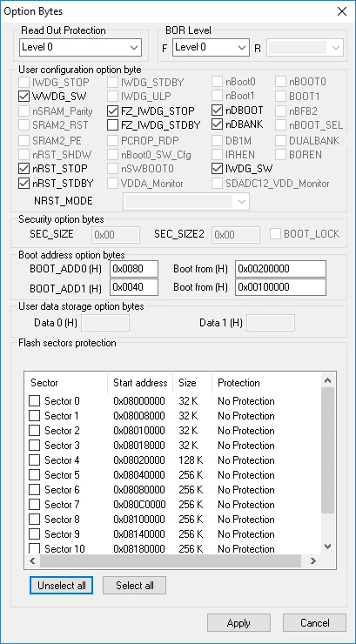Viewport: 356px width, 644px height.
Task: Click the Select all button
Action: tap(135, 586)
